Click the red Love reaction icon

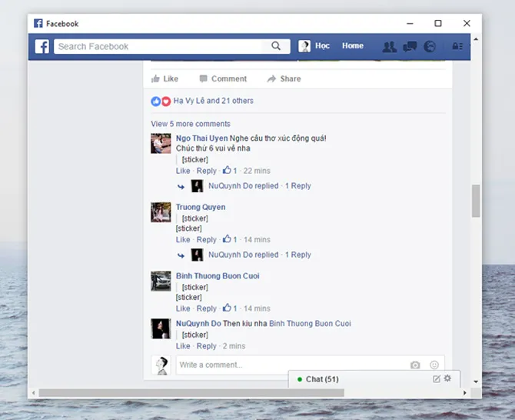(x=166, y=102)
